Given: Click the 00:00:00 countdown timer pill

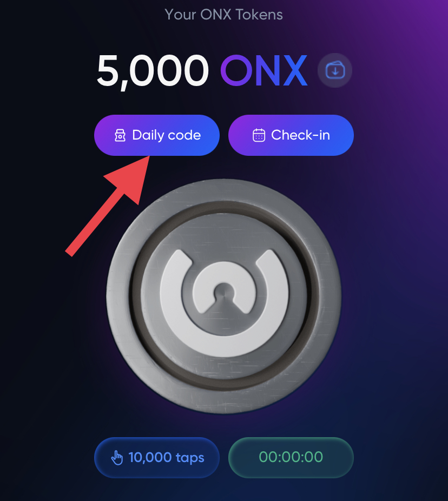Looking at the screenshot, I should click(291, 458).
